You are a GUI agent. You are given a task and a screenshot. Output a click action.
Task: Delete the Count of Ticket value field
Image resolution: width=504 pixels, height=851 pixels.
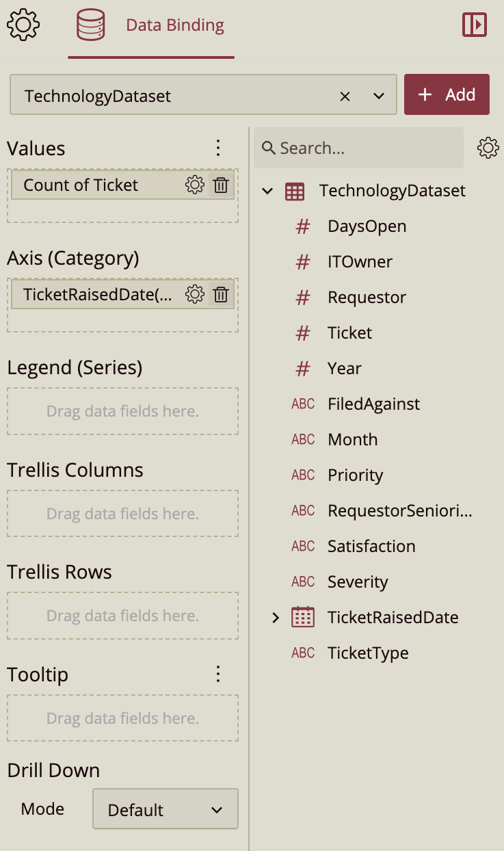pyautogui.click(x=220, y=185)
